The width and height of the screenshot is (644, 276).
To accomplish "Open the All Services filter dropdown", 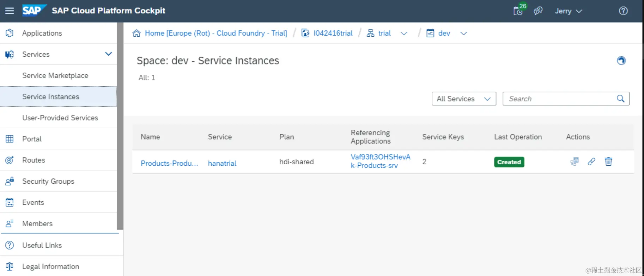I will tap(464, 99).
